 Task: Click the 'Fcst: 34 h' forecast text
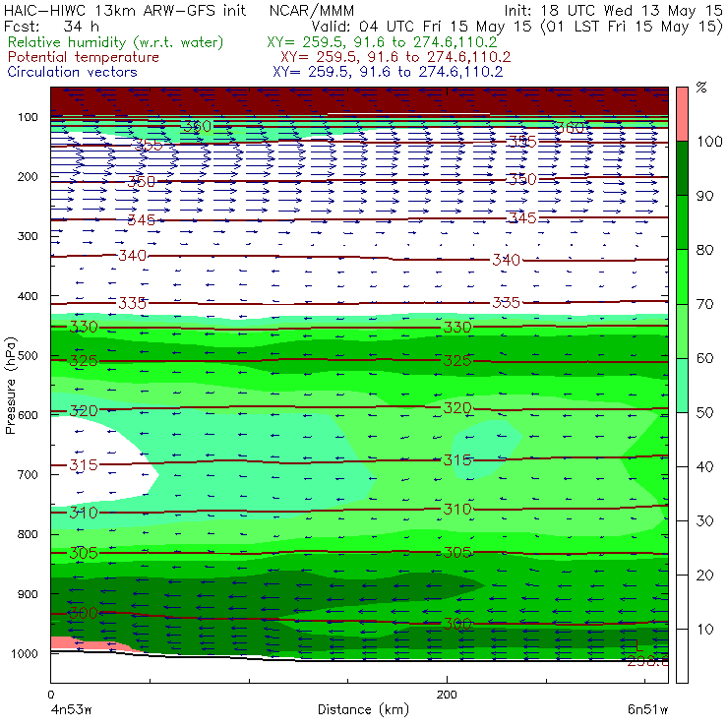pos(51,26)
